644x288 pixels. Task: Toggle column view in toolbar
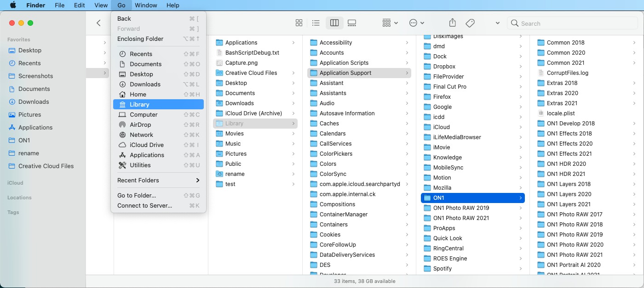tap(334, 23)
